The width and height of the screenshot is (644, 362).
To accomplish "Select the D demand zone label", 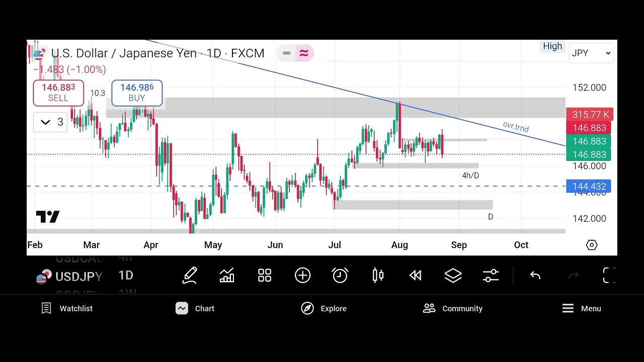I will [x=491, y=217].
